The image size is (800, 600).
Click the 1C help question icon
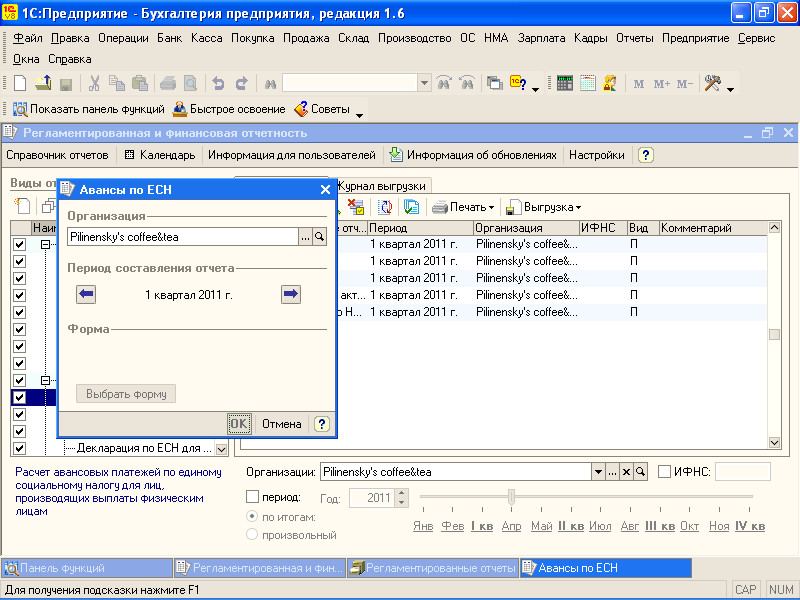point(518,83)
